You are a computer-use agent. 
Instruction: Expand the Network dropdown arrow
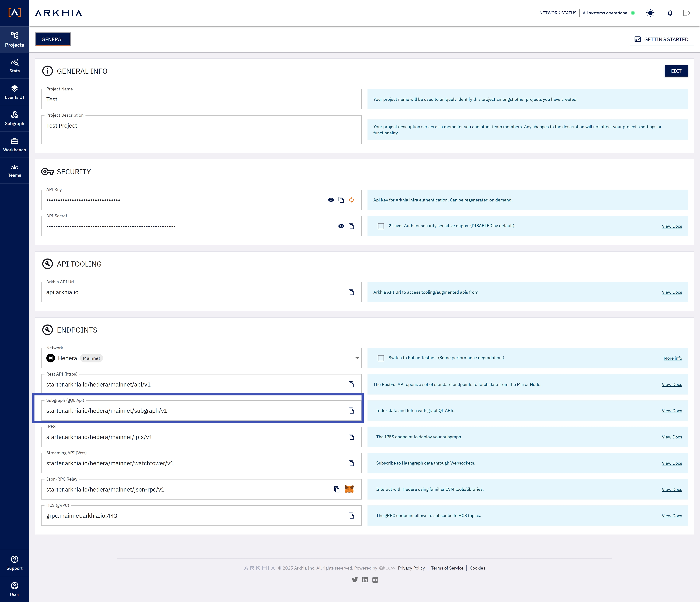(357, 358)
